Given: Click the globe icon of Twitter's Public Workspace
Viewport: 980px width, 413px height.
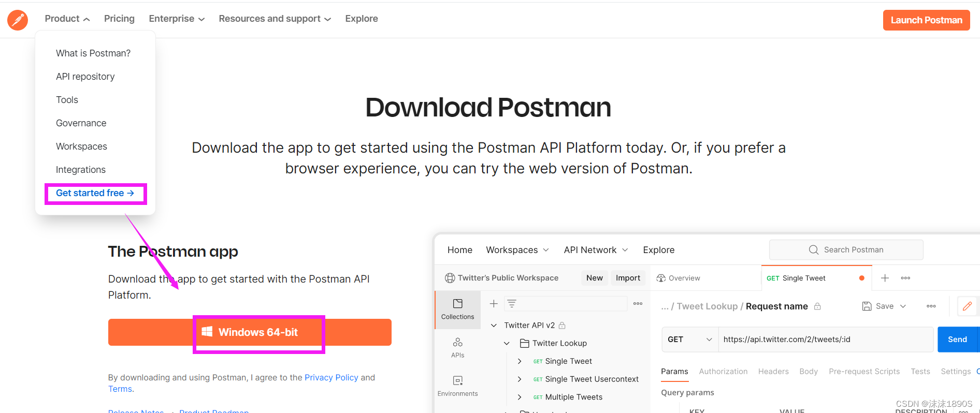Looking at the screenshot, I should (x=450, y=278).
